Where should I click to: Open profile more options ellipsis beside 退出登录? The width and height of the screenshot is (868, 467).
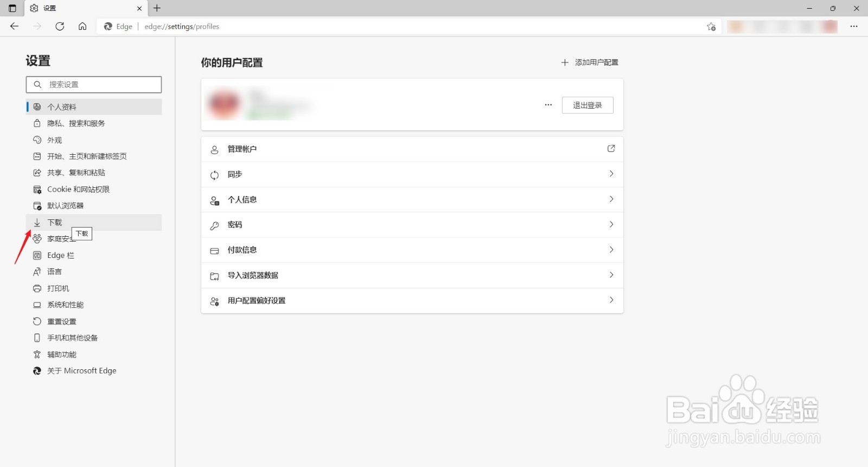pyautogui.click(x=548, y=105)
